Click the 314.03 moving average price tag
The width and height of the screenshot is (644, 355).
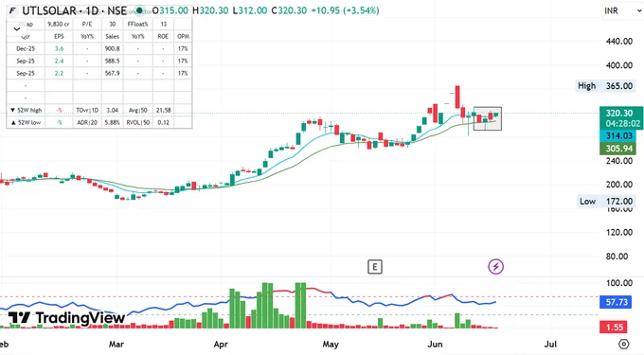618,135
